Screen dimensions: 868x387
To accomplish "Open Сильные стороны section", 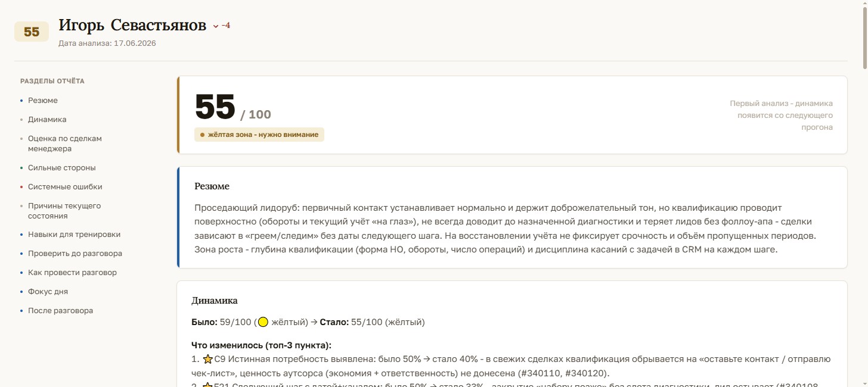I will click(x=61, y=168).
